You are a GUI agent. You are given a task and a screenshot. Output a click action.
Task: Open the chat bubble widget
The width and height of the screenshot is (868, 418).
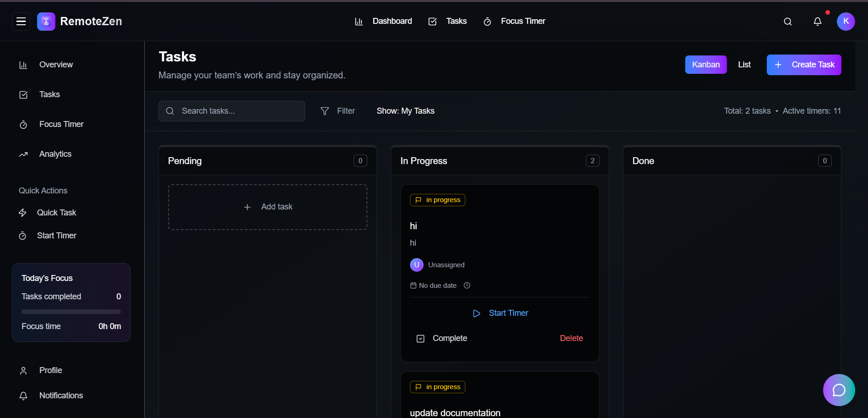click(x=839, y=390)
